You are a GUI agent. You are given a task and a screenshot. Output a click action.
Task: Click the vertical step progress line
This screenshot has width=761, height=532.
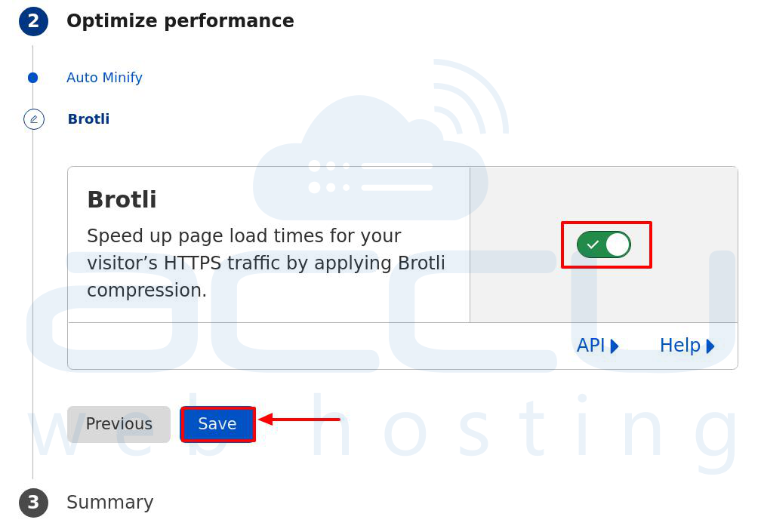[33, 300]
